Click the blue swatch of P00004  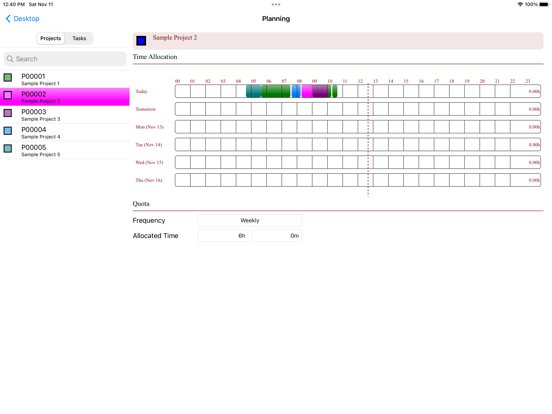pos(8,131)
